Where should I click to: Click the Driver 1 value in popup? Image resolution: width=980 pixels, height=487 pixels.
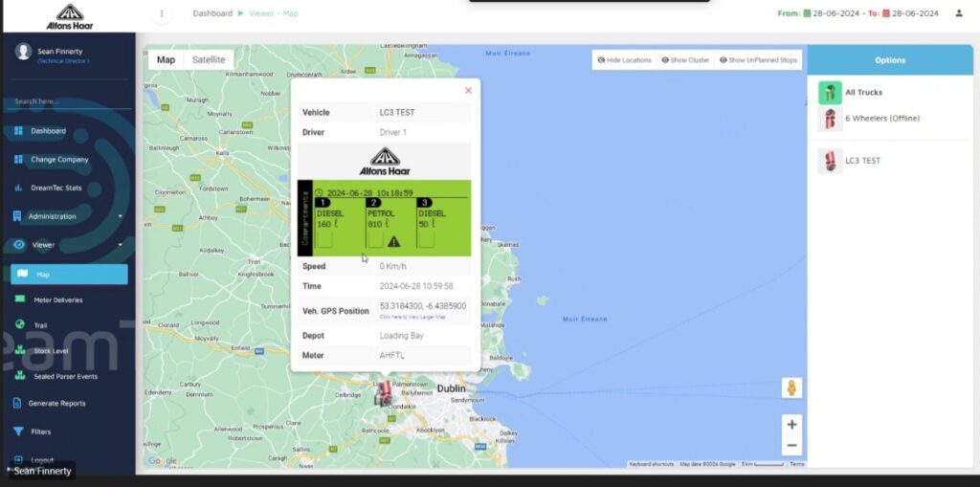point(393,133)
